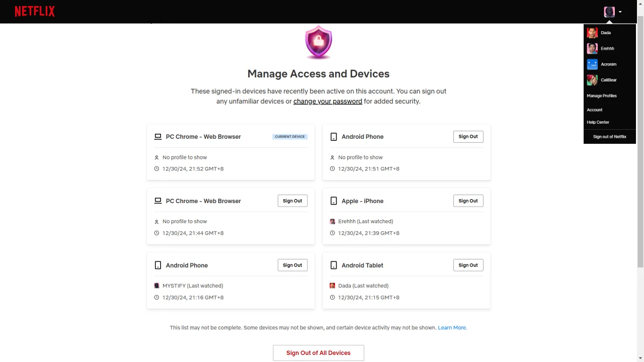Select Dada profile avatar in menu
Image resolution: width=644 pixels, height=362 pixels.
(x=592, y=33)
